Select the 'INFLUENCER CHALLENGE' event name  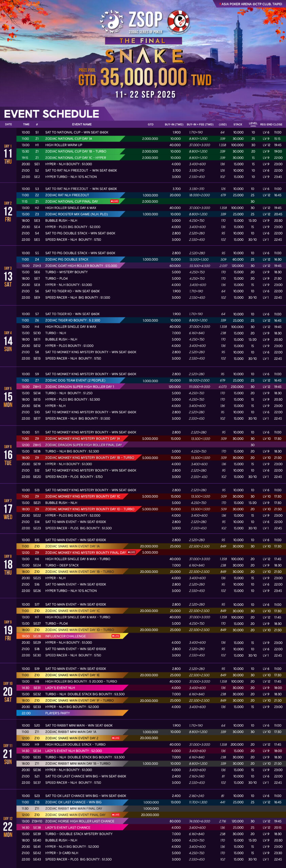coord(65,636)
